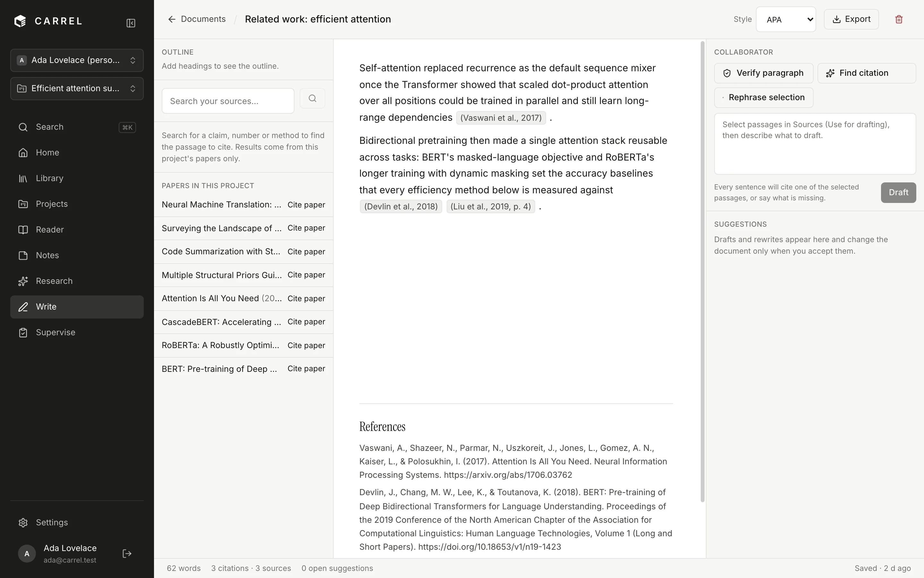Click the sign-out icon beside Ada Lovelace

point(127,554)
